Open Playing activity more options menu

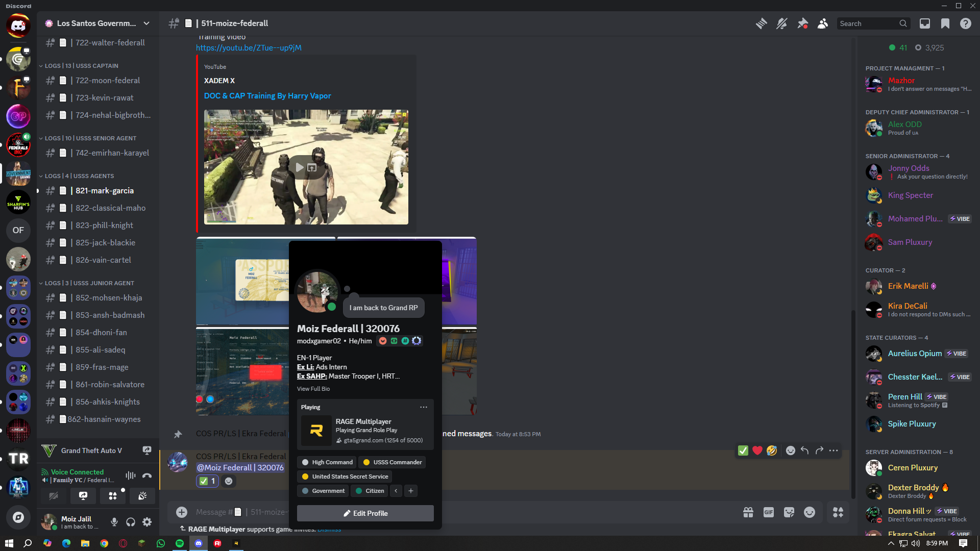(x=424, y=407)
